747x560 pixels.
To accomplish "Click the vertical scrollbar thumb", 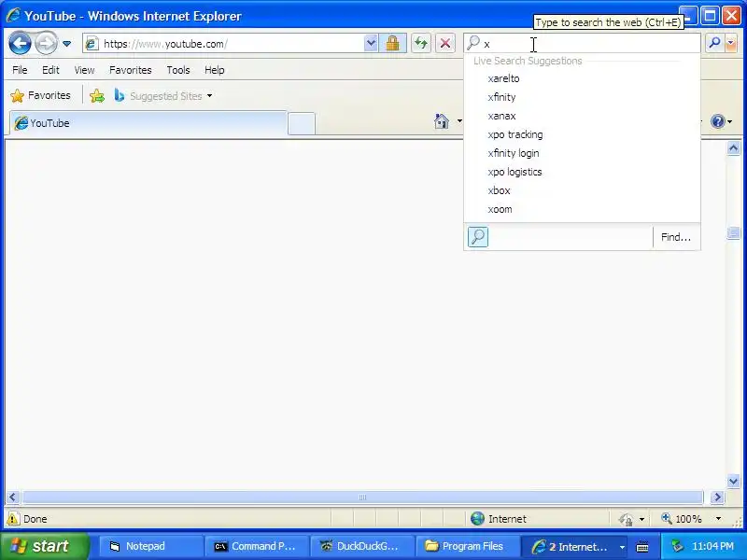I will (734, 232).
